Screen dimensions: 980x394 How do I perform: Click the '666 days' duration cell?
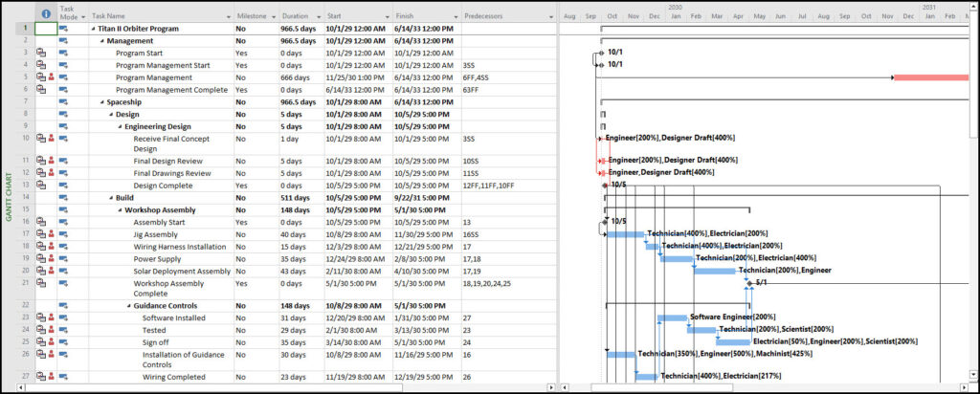[301, 77]
